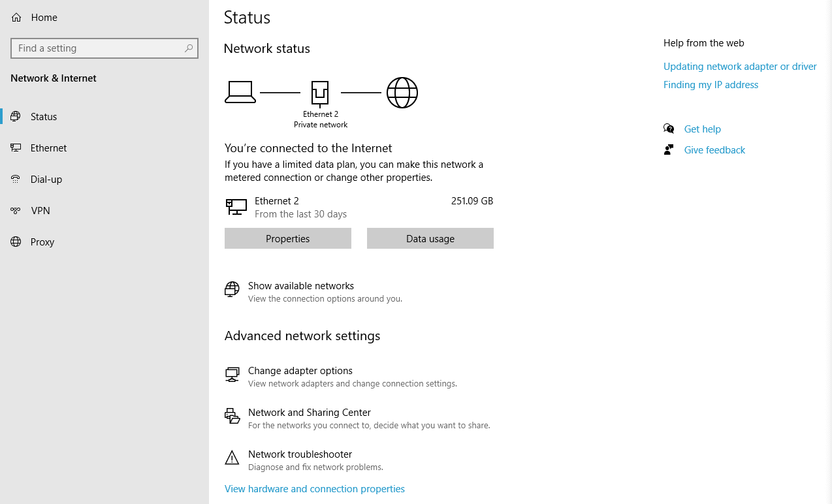This screenshot has width=832, height=504.
Task: Switch to the Ethernet settings page
Action: click(49, 148)
